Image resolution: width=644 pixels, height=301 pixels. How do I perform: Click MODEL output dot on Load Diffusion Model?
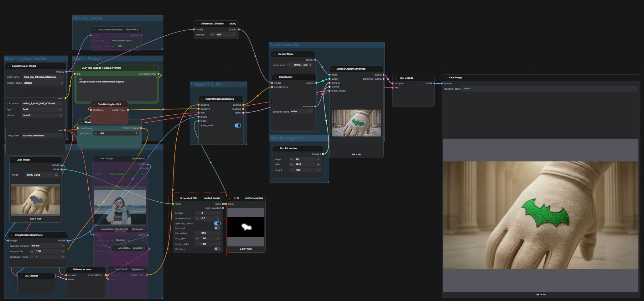66,72
